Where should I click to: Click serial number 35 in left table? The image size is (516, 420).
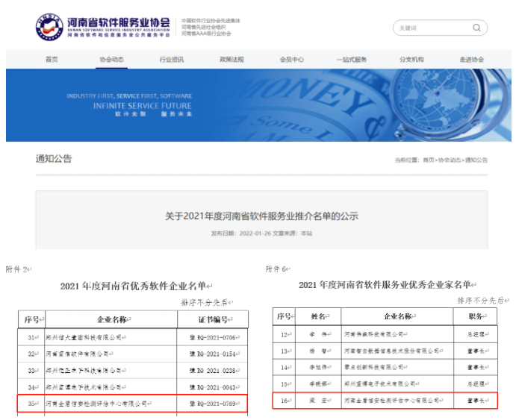click(31, 404)
